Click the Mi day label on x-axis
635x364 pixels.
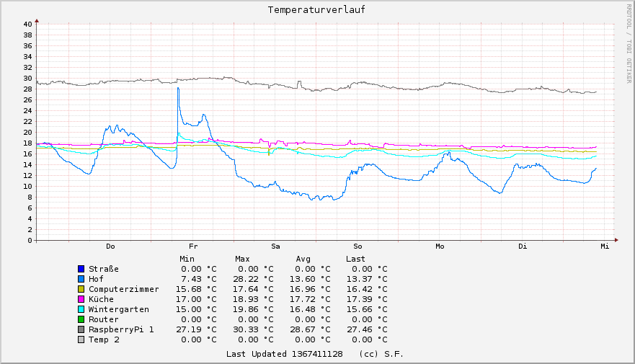coord(605,247)
